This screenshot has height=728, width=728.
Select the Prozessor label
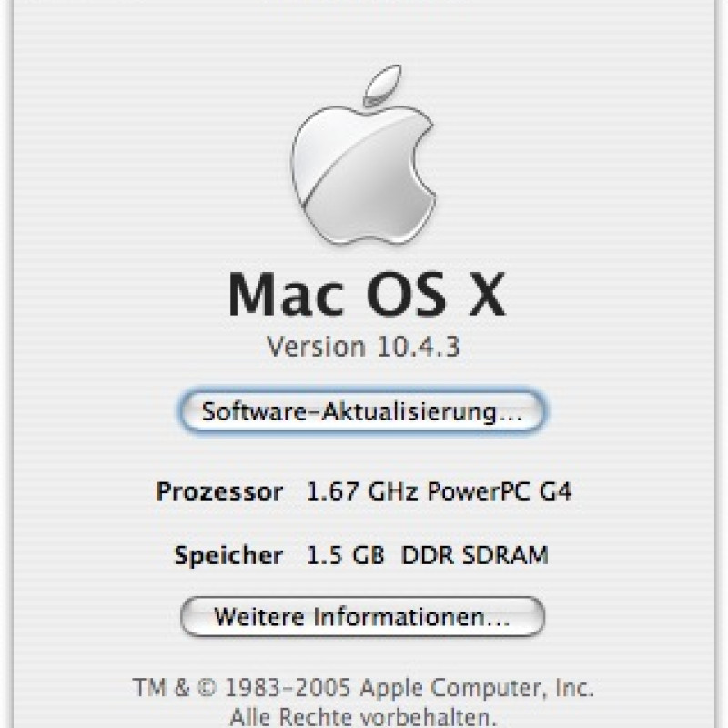point(219,492)
